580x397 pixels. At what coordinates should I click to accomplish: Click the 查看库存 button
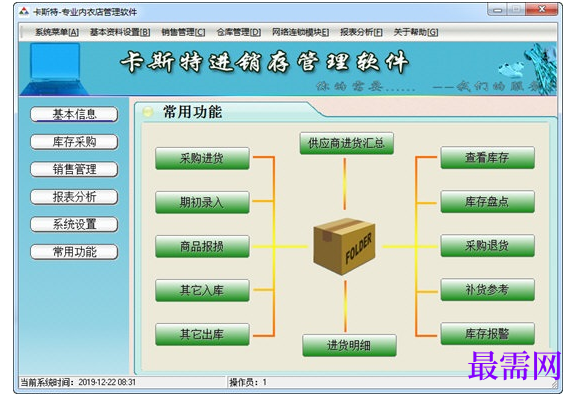488,158
